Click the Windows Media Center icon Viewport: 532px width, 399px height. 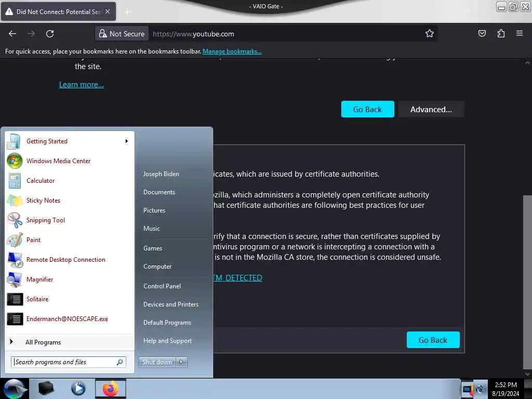(15, 161)
